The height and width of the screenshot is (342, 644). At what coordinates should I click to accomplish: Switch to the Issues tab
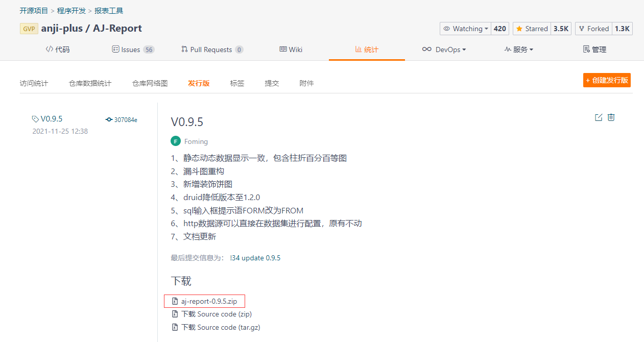133,50
